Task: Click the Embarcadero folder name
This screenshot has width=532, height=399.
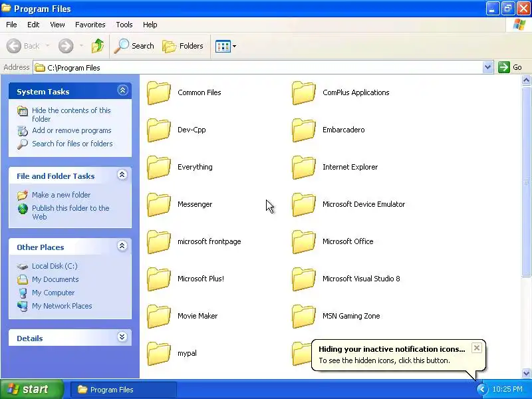Action: pos(343,130)
